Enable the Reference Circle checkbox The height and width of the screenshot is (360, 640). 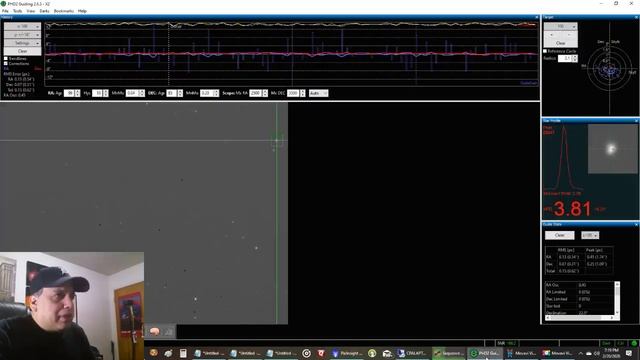point(545,51)
